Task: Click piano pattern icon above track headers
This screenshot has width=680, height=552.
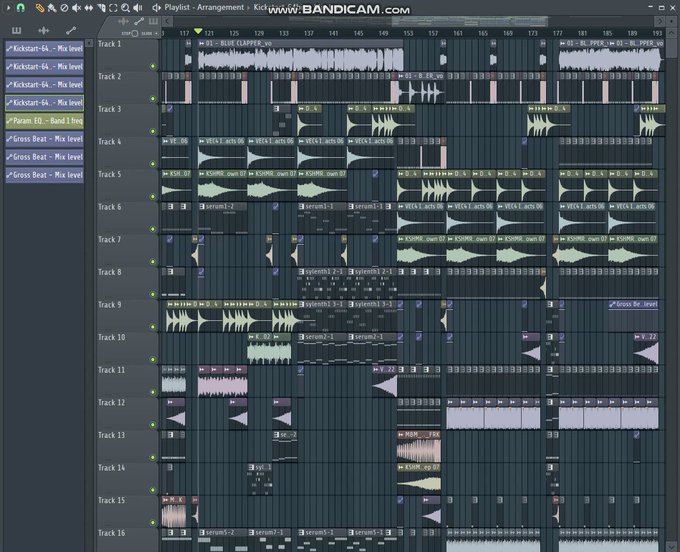Action: (154, 21)
